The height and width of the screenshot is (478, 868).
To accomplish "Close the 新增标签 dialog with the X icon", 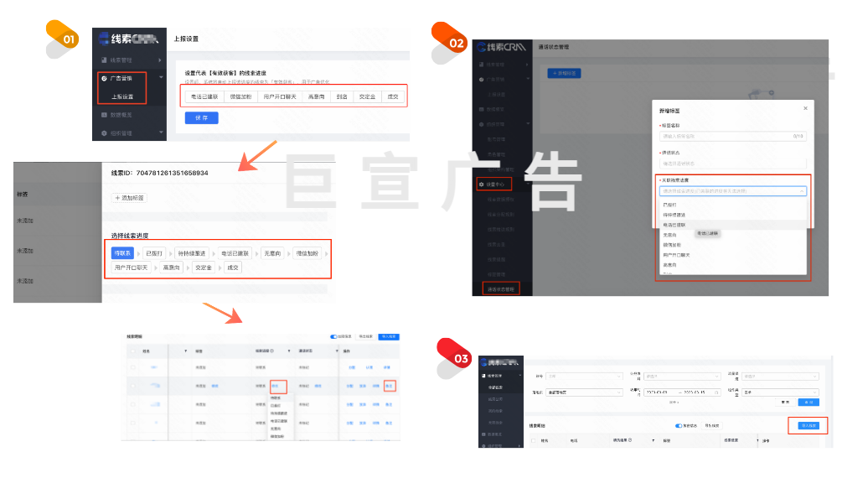I will (805, 108).
